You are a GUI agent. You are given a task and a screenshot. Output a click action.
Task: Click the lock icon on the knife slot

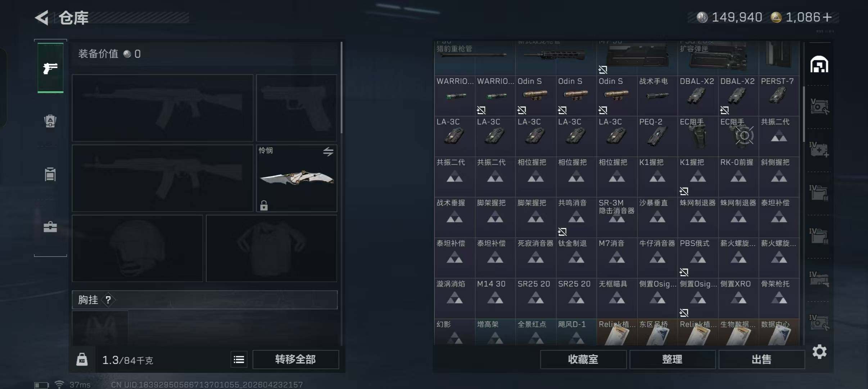(264, 205)
